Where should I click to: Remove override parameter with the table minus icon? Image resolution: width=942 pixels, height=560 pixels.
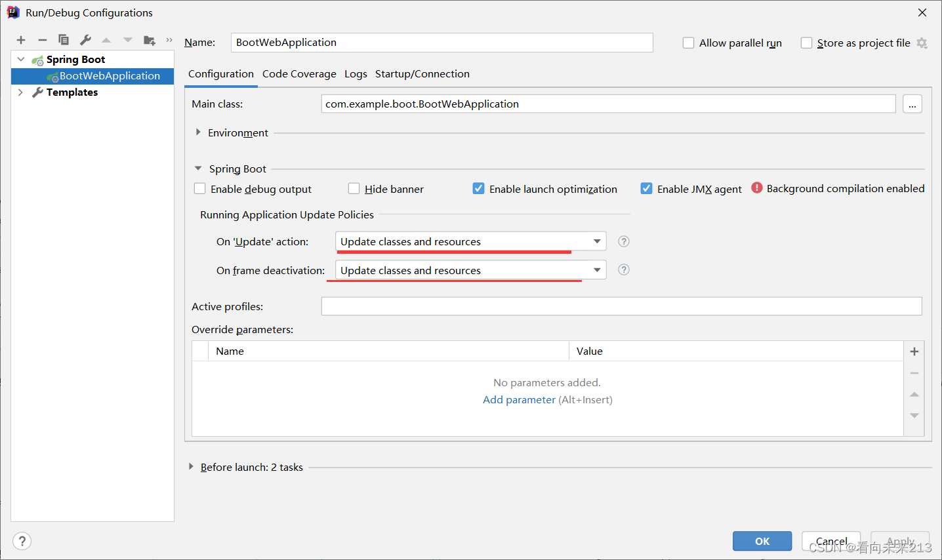(x=914, y=373)
